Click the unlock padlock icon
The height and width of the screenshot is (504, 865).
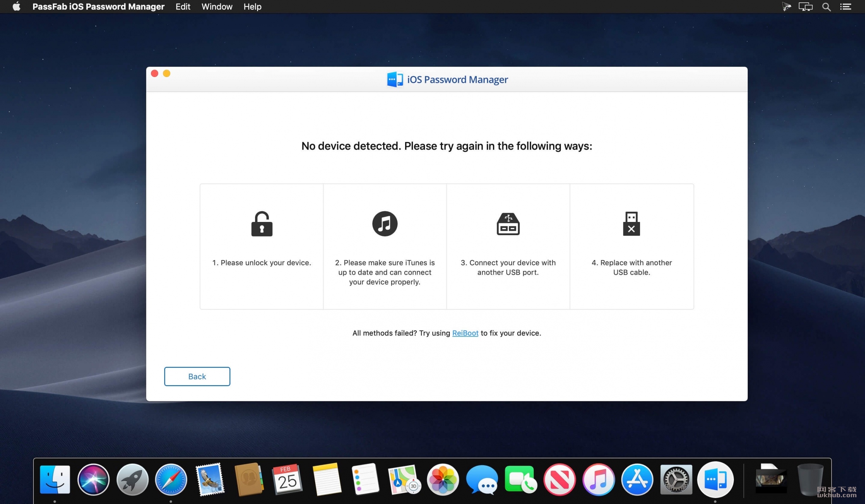tap(262, 224)
